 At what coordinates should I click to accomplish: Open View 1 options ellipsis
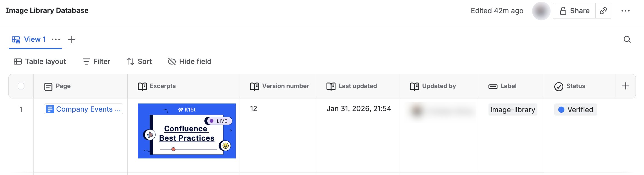pos(56,40)
